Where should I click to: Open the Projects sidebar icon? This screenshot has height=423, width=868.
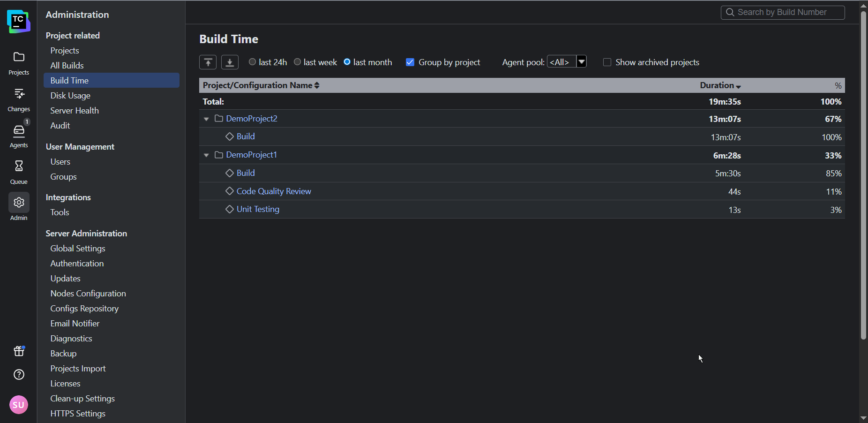click(19, 63)
